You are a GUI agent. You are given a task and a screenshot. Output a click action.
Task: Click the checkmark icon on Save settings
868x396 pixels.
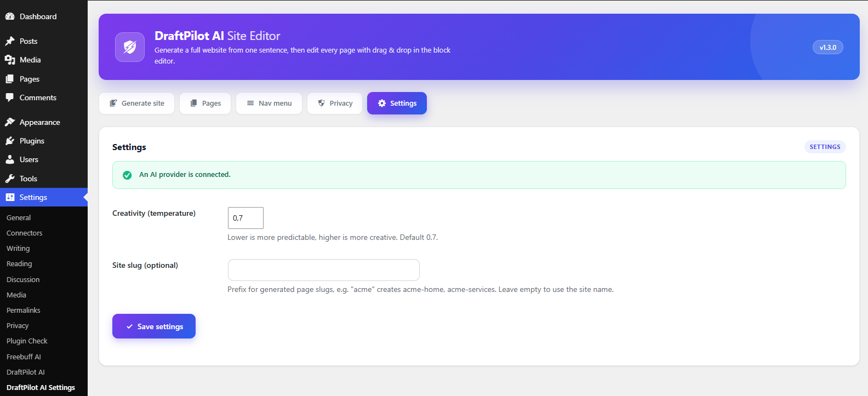129,326
